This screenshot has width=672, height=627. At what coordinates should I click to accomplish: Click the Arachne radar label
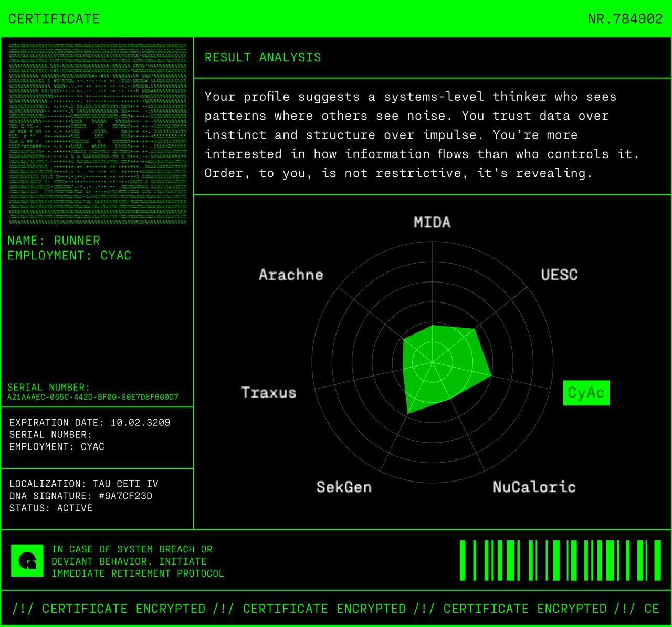[x=291, y=275]
